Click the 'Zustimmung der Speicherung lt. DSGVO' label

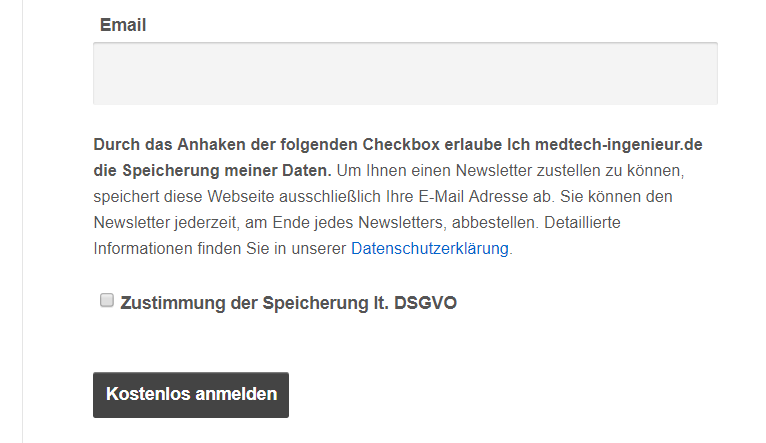tap(288, 302)
